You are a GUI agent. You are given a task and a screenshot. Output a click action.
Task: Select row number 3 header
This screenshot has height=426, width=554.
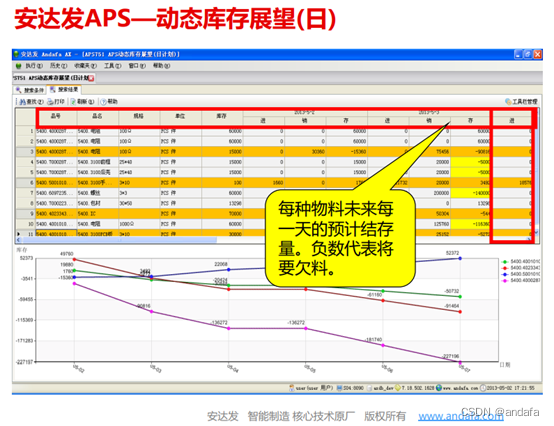click(25, 152)
